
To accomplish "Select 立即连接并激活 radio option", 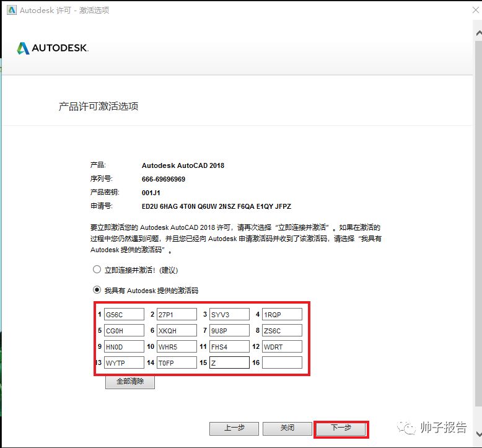I will (97, 270).
